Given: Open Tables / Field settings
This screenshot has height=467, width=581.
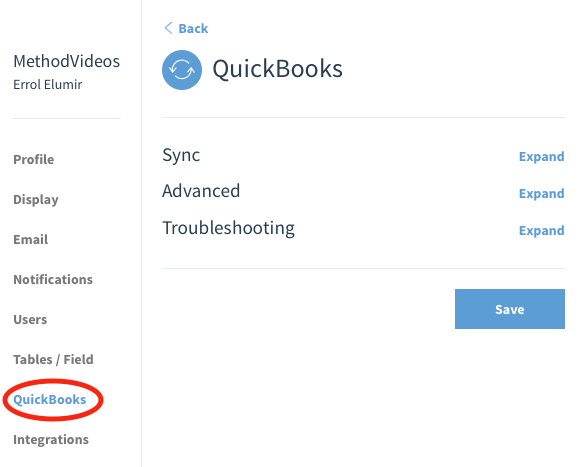Looking at the screenshot, I should point(53,360).
